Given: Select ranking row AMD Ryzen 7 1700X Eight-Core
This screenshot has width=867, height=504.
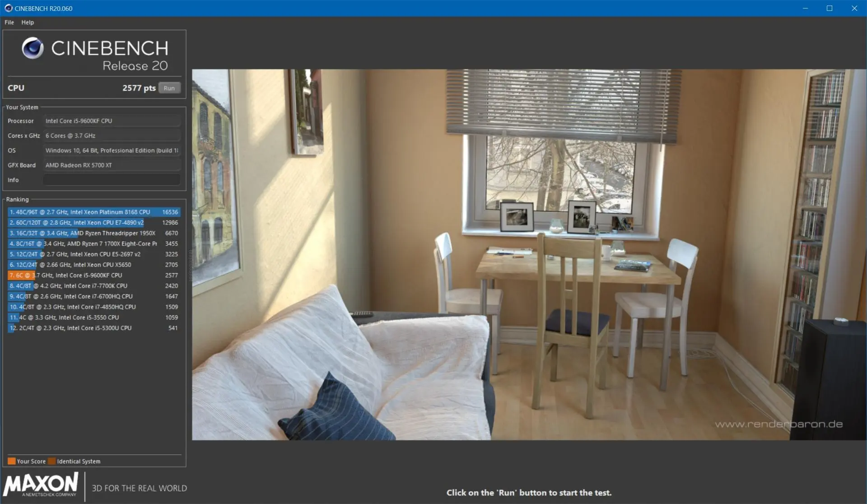Looking at the screenshot, I should (94, 243).
